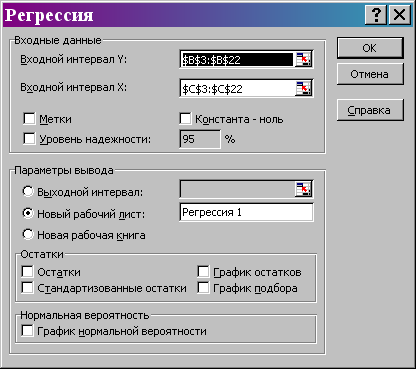
Task: Enable График подбора checkbox
Action: point(203,288)
